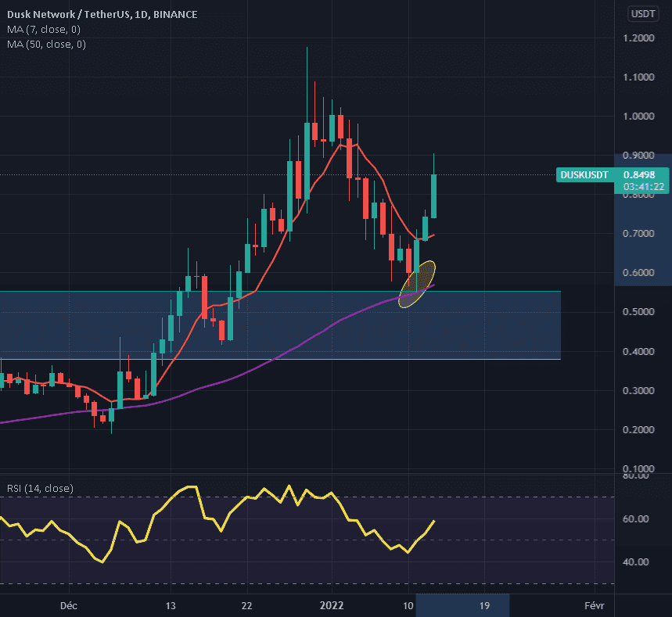The image size is (672, 617).
Task: Click the 0.2000 price axis label
Action: click(x=638, y=430)
